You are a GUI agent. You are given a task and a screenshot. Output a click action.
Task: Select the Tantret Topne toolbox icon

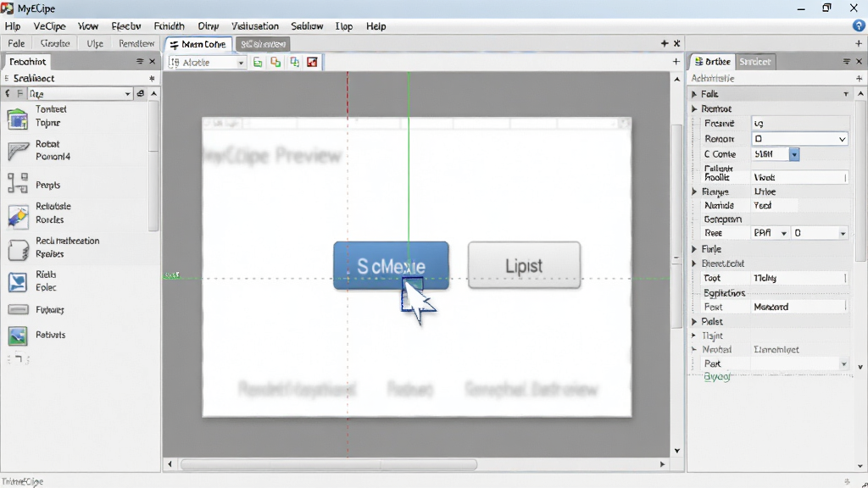tap(17, 118)
